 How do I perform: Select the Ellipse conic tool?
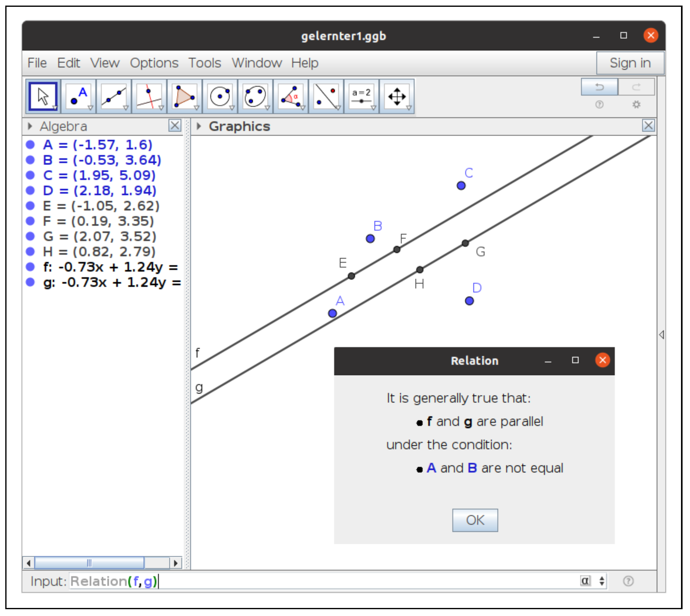pyautogui.click(x=255, y=96)
